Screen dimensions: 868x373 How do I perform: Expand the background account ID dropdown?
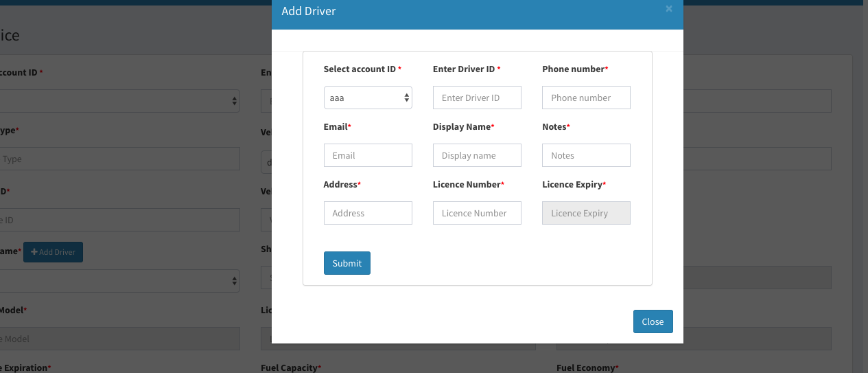click(x=120, y=101)
